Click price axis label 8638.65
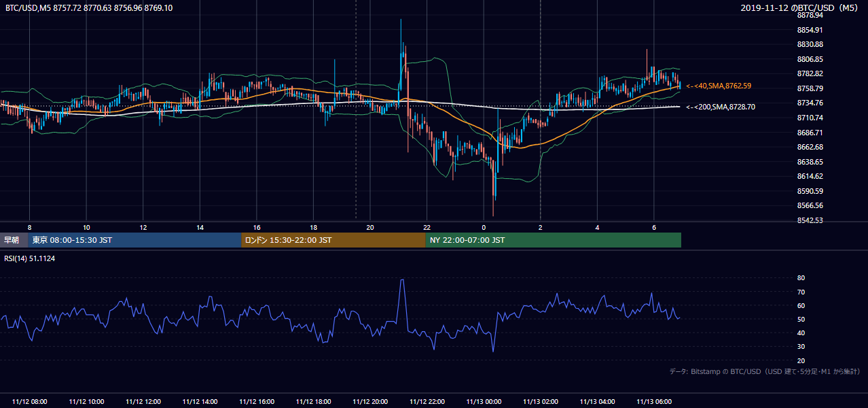868x408 pixels. pos(810,162)
